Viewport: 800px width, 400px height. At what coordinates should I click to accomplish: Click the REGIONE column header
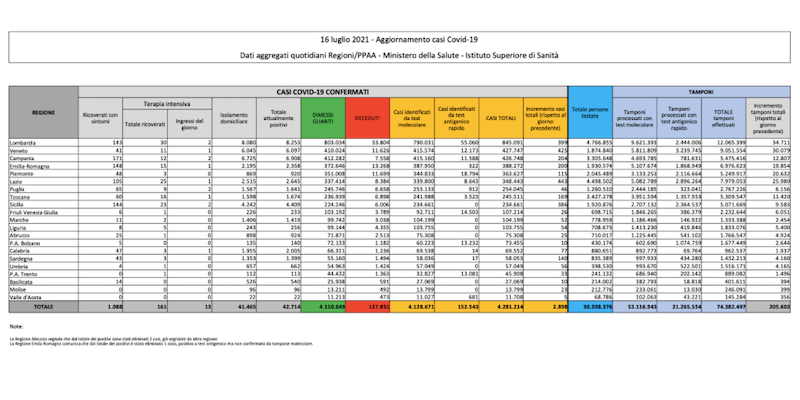pos(43,115)
